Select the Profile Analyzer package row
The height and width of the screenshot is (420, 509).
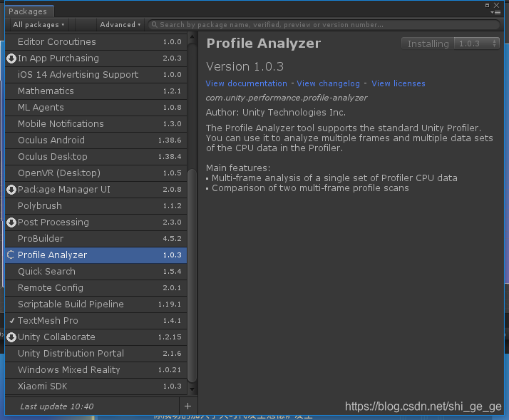[x=96, y=255]
